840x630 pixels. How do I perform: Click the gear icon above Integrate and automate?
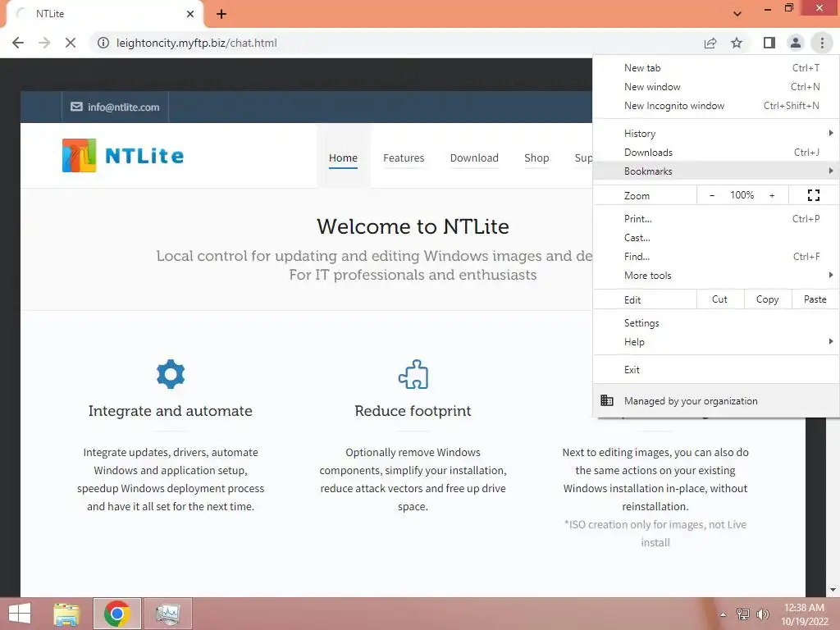point(171,374)
